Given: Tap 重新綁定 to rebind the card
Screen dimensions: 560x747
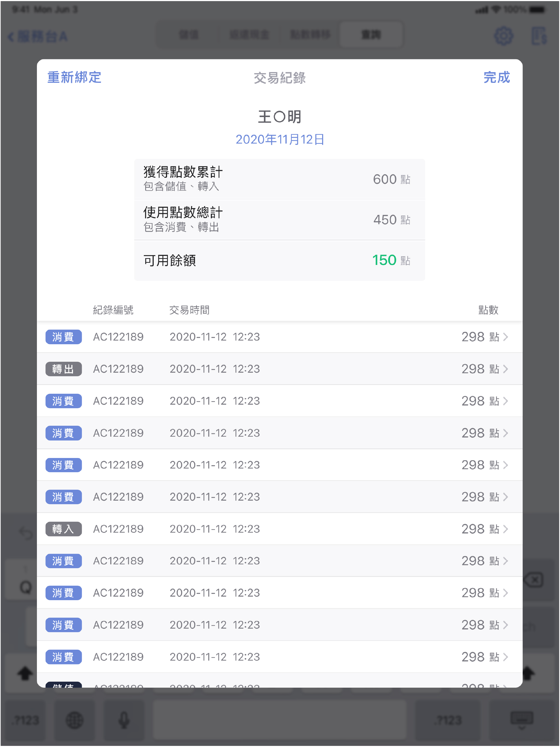Looking at the screenshot, I should (x=74, y=77).
